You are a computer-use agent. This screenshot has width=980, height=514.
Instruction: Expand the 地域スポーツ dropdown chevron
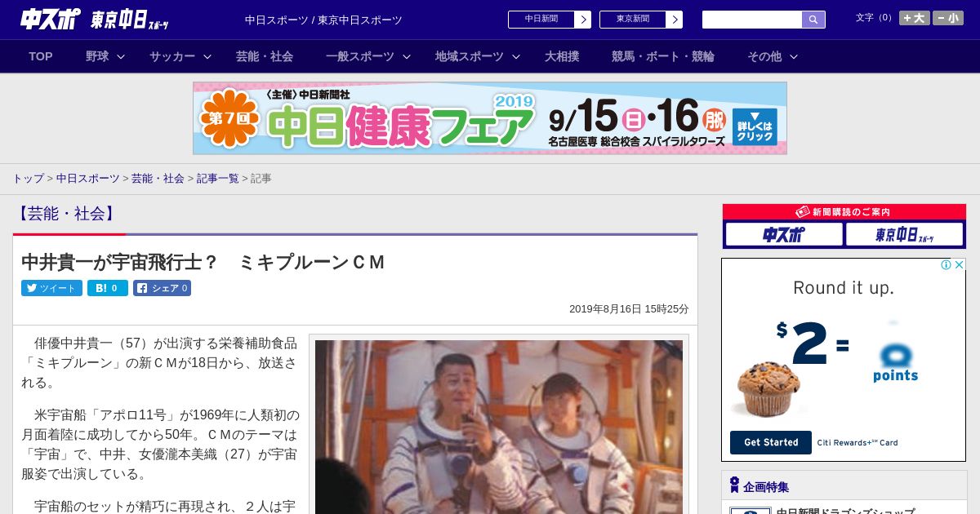(x=516, y=57)
